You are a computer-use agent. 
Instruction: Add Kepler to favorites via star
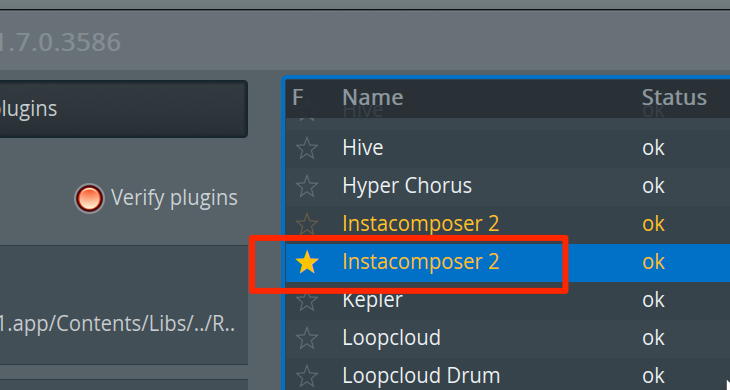[307, 301]
